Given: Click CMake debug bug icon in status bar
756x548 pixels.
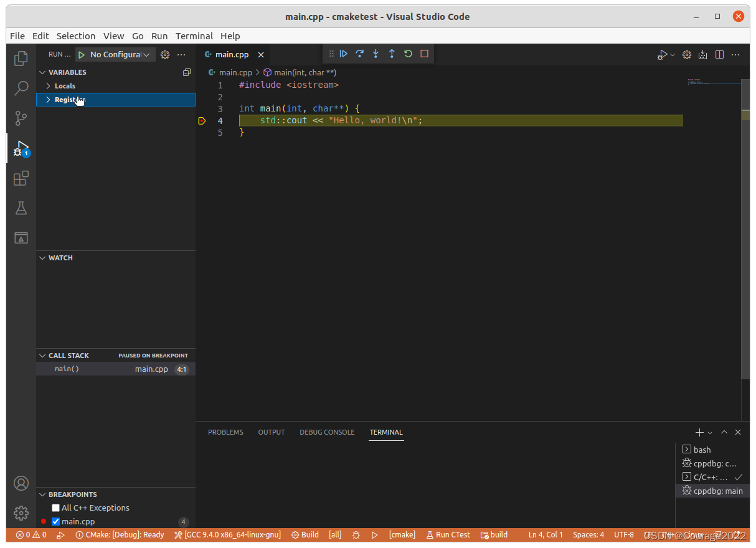Looking at the screenshot, I should click(x=356, y=535).
